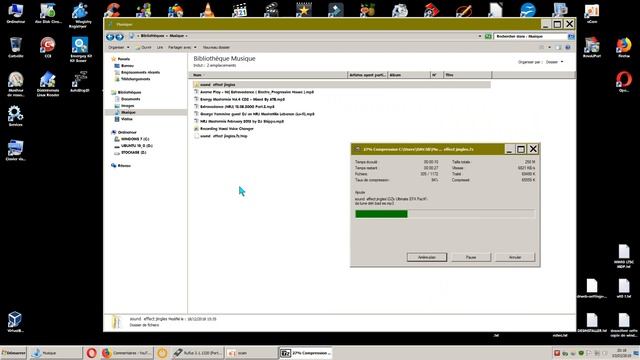Select the WINDOWS 7 (C:) drive
This screenshot has width=640, height=360.
[x=135, y=139]
